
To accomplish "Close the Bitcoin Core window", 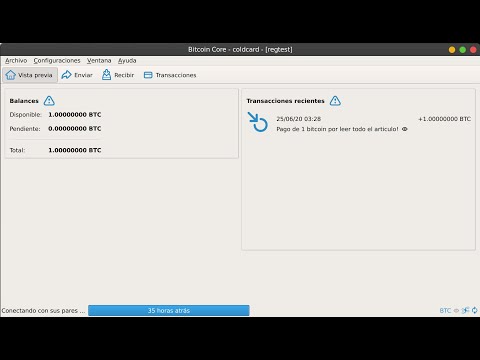I will 473,50.
